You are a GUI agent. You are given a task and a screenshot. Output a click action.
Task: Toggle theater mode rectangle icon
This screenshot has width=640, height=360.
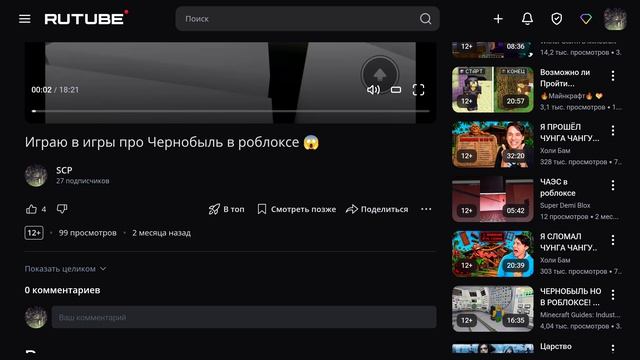tap(396, 90)
